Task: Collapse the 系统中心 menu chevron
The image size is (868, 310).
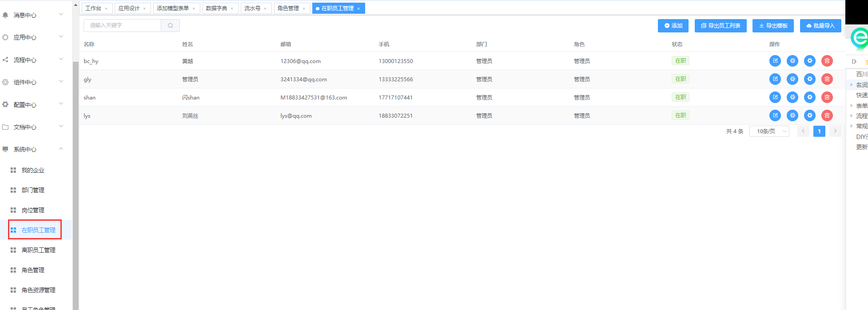Action: point(61,149)
